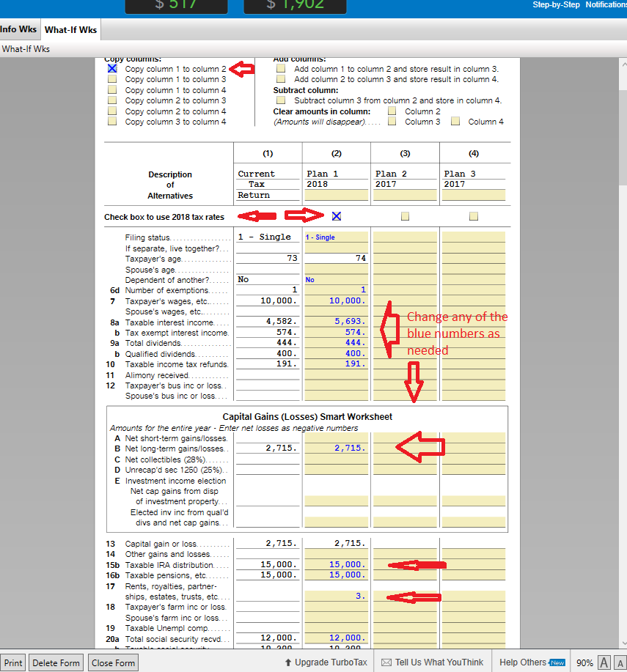This screenshot has height=672, width=627.
Task: Switch to the Info Wks tab
Action: pyautogui.click(x=19, y=29)
